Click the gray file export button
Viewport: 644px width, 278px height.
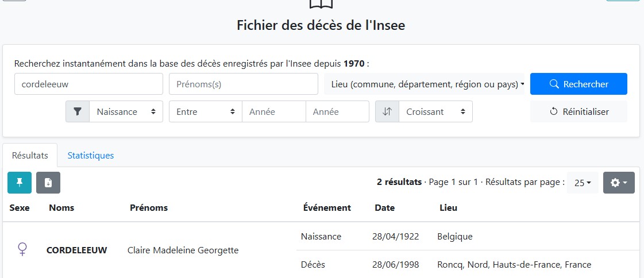pos(48,183)
